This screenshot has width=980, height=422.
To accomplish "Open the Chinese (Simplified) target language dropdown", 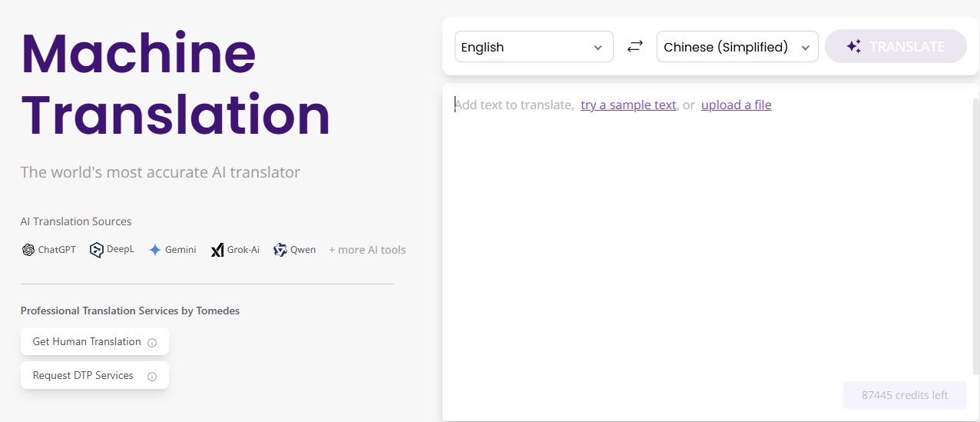I will (x=737, y=47).
